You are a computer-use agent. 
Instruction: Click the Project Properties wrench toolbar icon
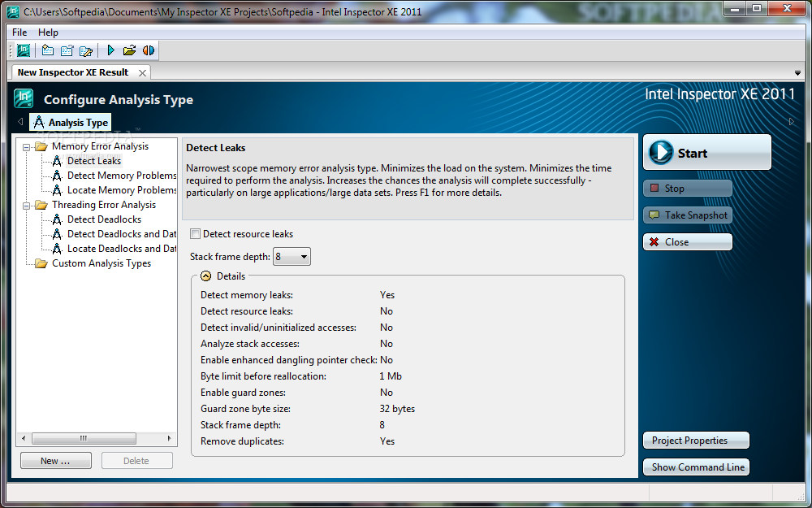[x=86, y=50]
